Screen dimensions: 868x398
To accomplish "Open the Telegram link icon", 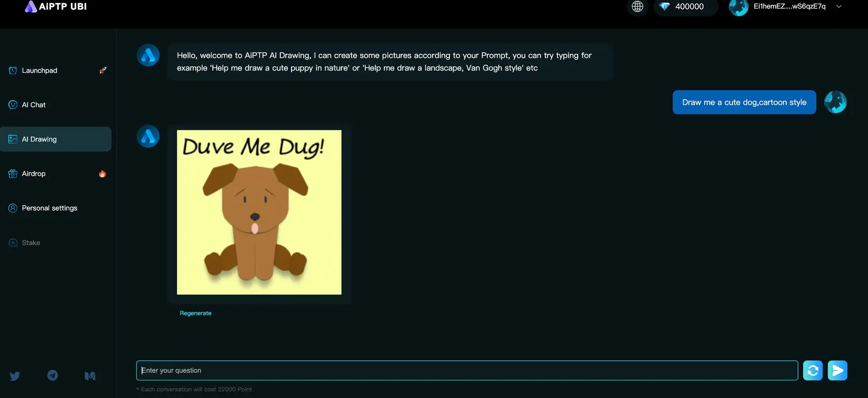I will point(52,375).
